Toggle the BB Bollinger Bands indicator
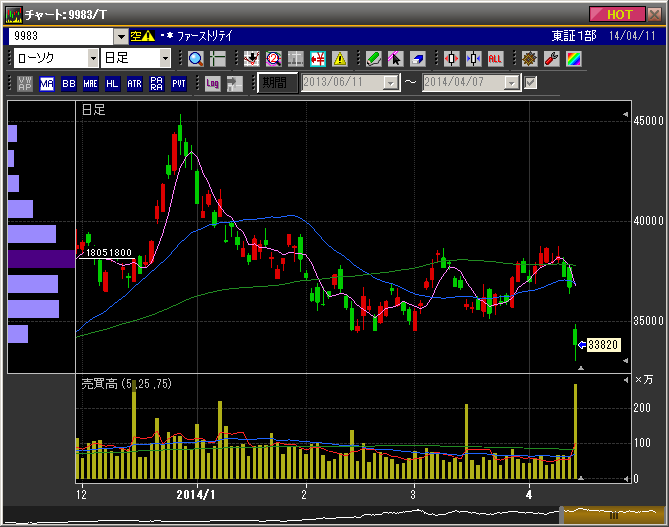Screen dimensions: 669x527 coord(69,83)
